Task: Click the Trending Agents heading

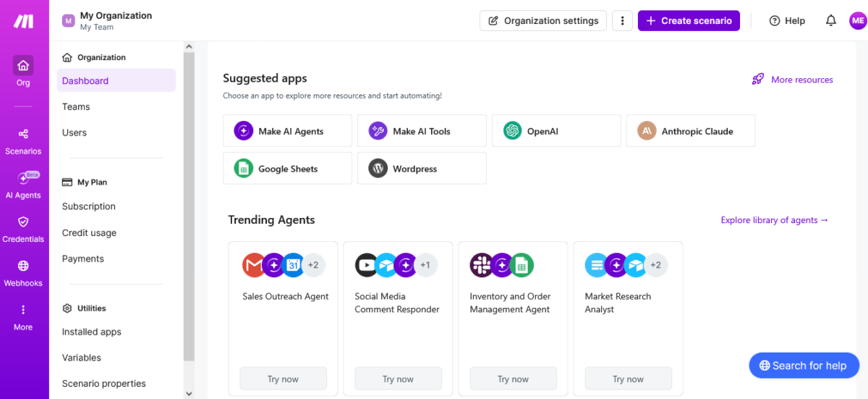Action: (x=271, y=220)
